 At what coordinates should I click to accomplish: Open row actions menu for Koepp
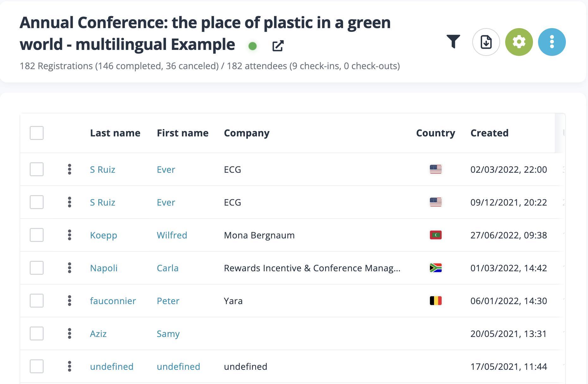(70, 235)
